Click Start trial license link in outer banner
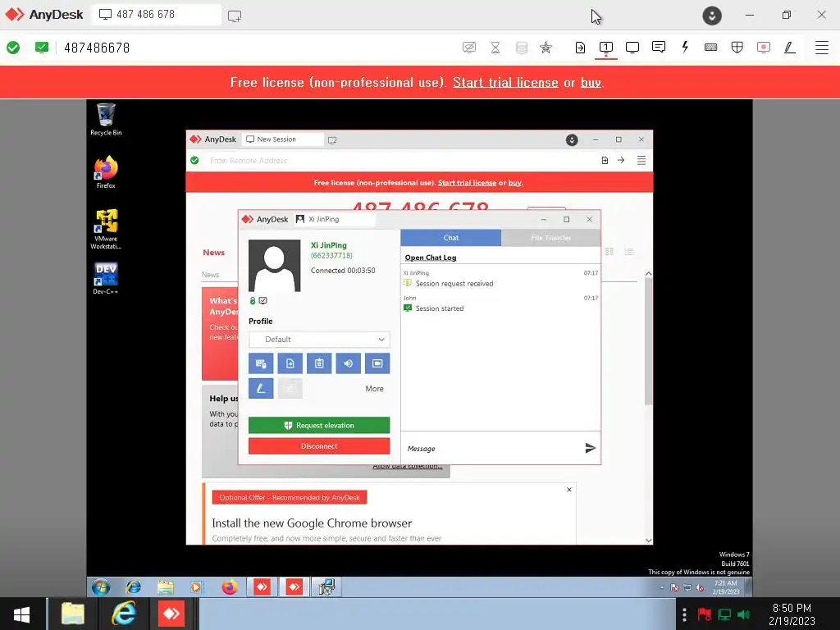This screenshot has width=840, height=630. 505,83
